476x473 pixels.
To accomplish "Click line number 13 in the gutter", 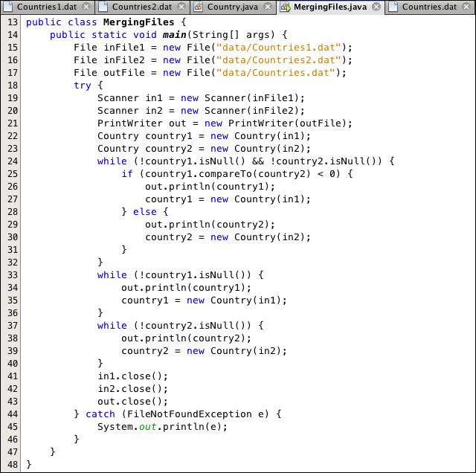I will (13, 22).
